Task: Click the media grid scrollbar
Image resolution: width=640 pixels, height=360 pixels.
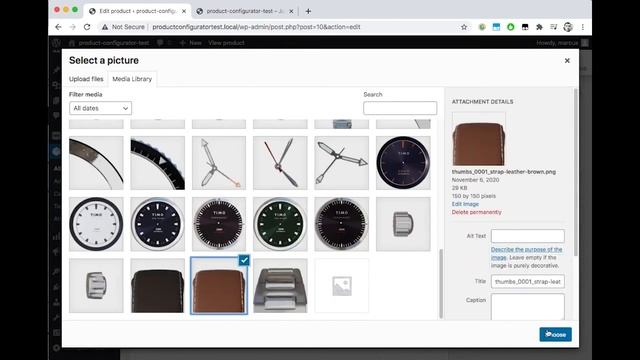Action: [441, 284]
